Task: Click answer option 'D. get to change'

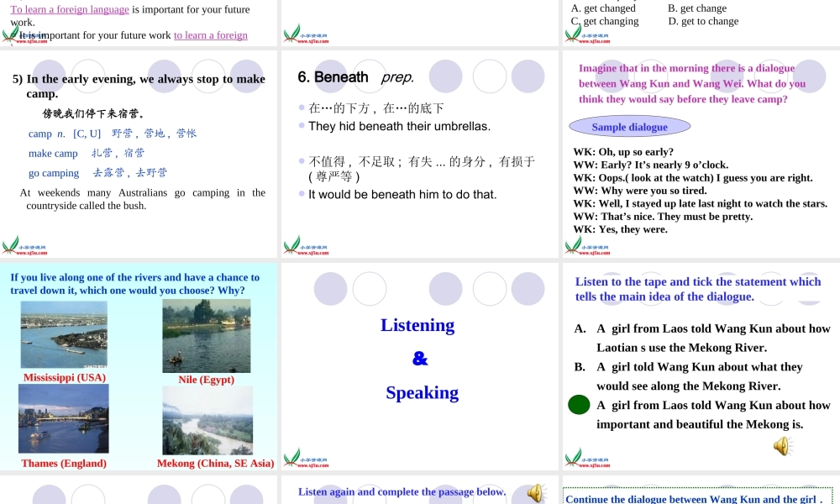Action: point(703,22)
